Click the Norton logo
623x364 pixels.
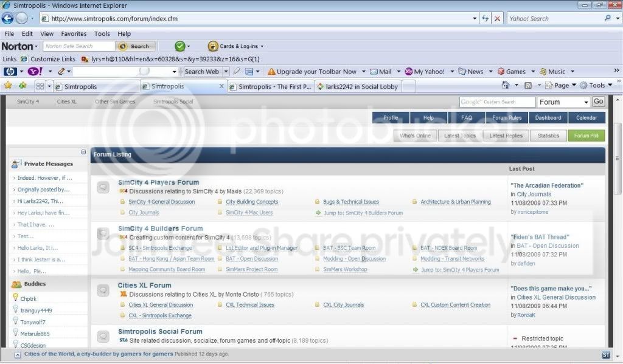pos(17,46)
